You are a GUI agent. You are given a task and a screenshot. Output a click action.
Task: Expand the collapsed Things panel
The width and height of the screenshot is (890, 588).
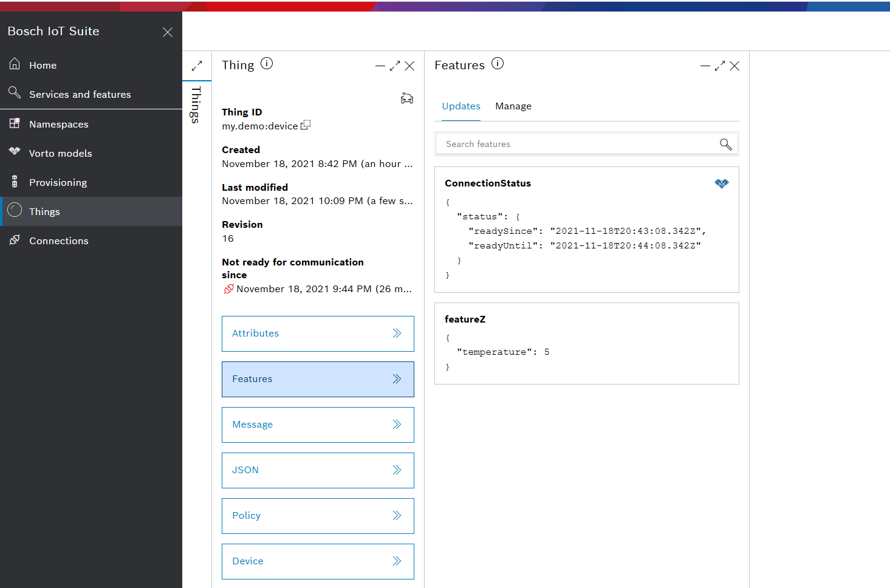pyautogui.click(x=197, y=66)
